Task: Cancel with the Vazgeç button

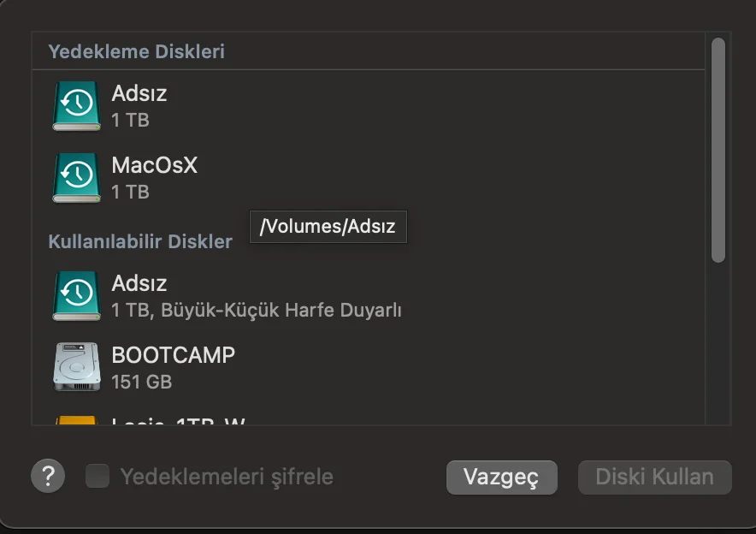Action: pos(501,477)
